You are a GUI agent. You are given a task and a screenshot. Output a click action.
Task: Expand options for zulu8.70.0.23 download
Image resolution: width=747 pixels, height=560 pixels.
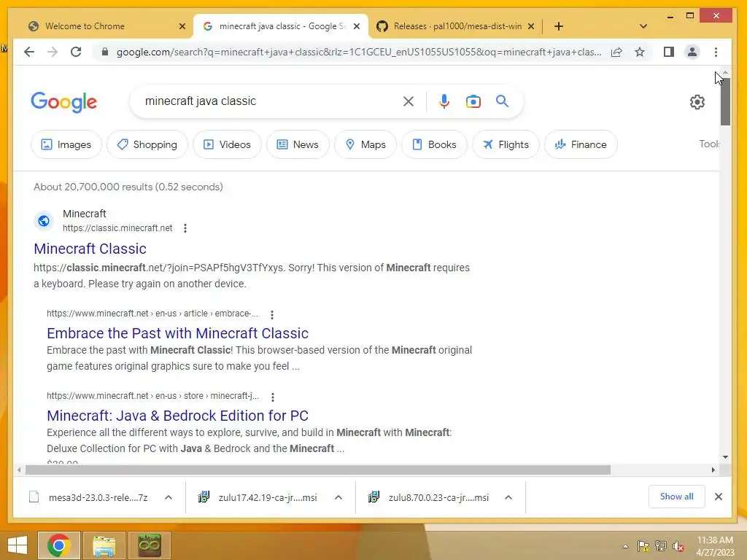point(508,497)
